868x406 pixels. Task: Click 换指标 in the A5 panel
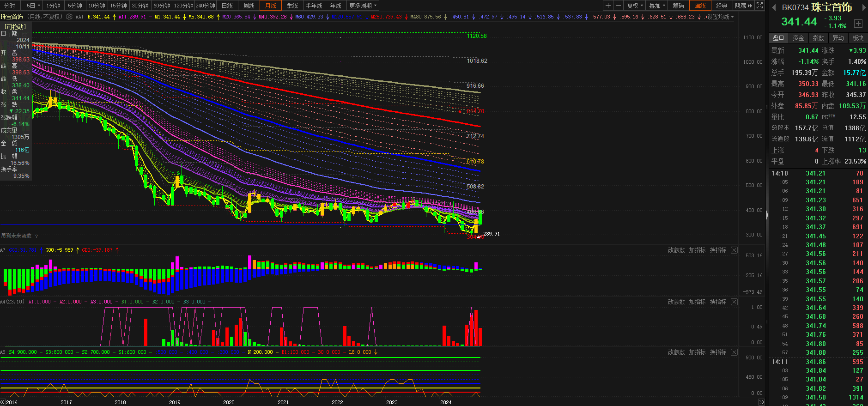(x=718, y=352)
